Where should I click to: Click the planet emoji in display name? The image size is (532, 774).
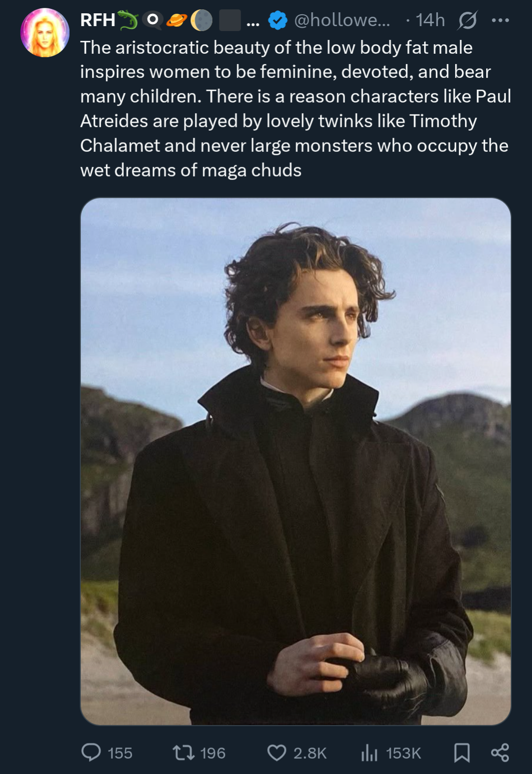point(177,20)
